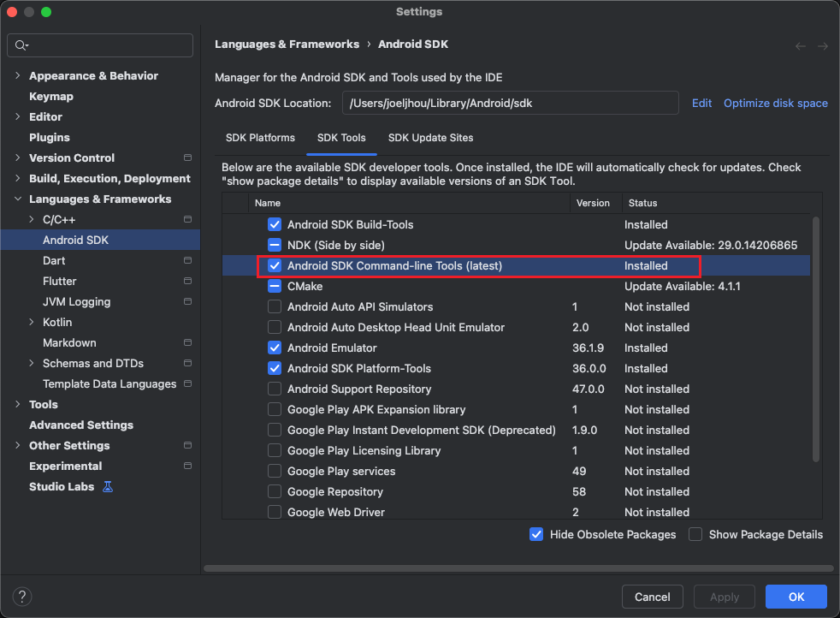Click the forward navigation arrow
This screenshot has height=618, width=840.
point(823,45)
